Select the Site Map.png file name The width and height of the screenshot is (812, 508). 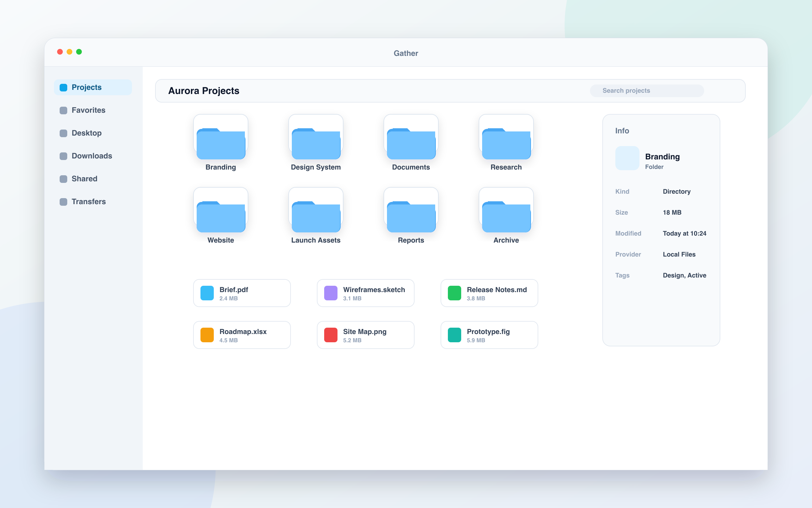pos(365,331)
